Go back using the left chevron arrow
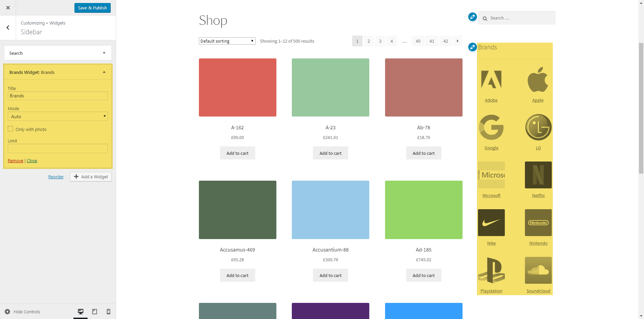Screen dimensions: 644x319 coord(8,28)
